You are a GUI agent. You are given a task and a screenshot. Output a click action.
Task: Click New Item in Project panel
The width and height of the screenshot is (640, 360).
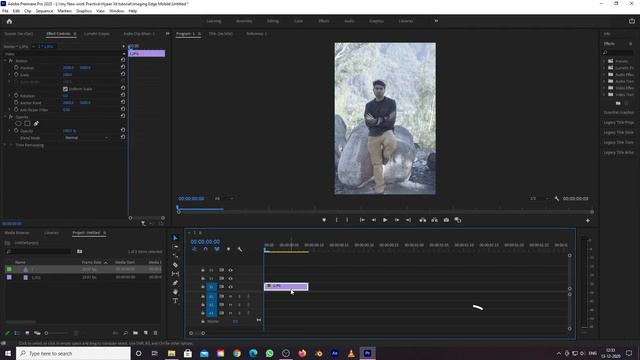(145, 333)
